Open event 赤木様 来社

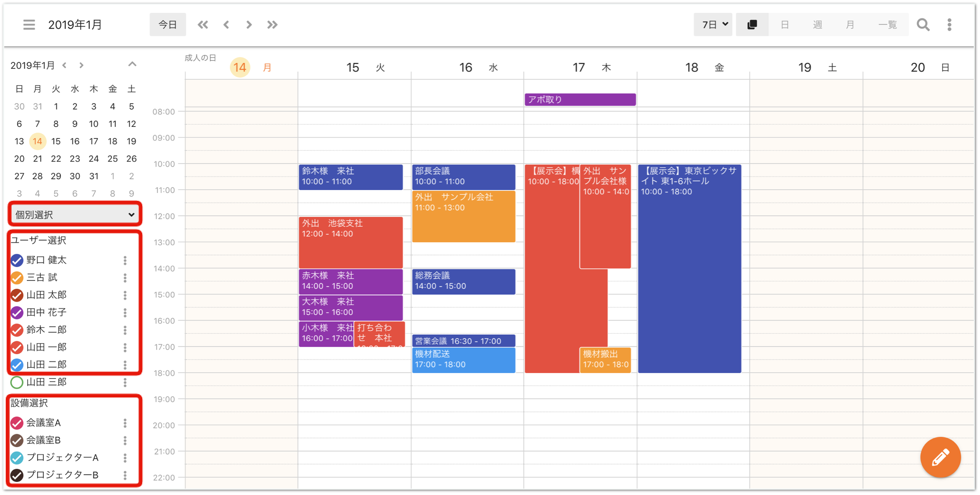pyautogui.click(x=351, y=282)
